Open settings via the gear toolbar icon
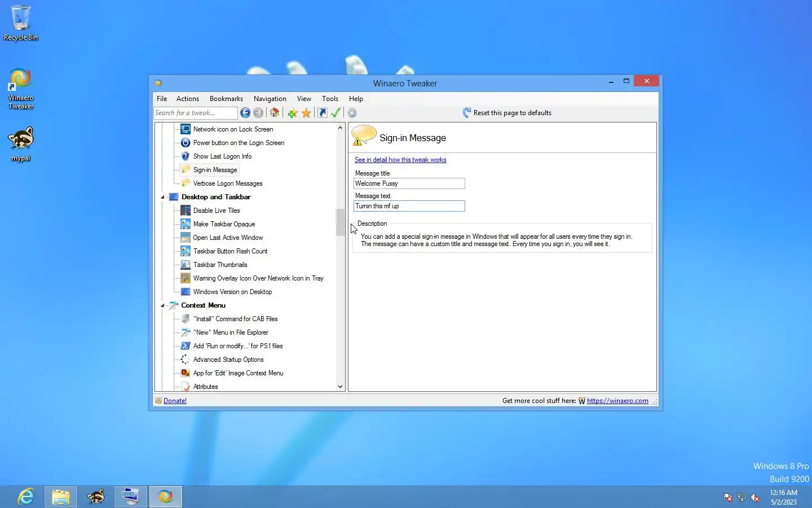 [x=352, y=113]
